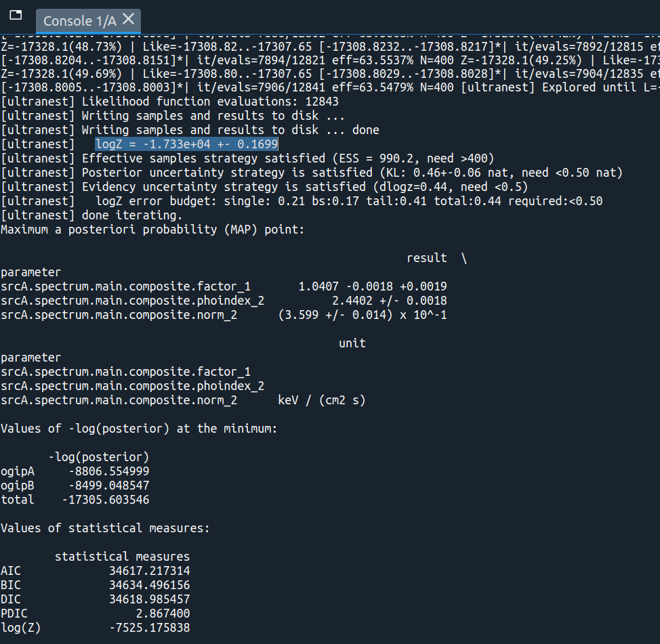Click the AIC statistical measure value
Viewport: 660px width, 644px height.
148,570
